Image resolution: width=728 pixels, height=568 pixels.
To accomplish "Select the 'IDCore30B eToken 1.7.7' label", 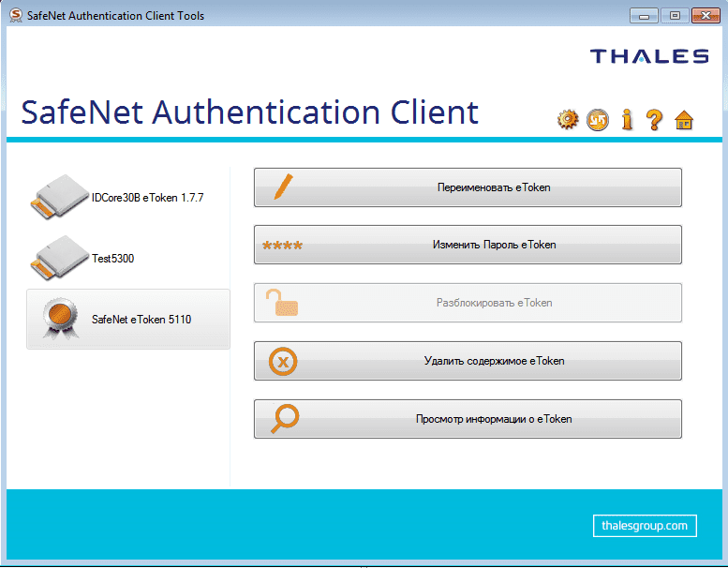I will pos(147,198).
